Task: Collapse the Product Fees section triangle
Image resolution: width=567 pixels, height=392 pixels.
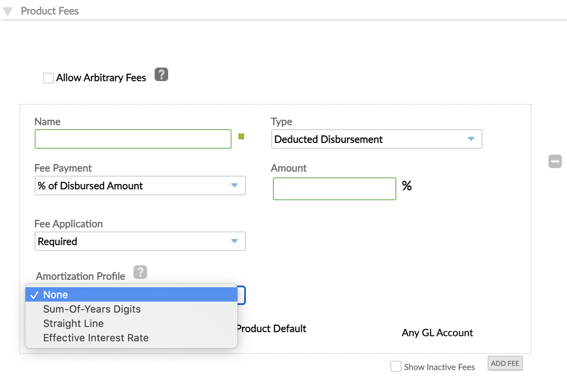Action: [7, 11]
